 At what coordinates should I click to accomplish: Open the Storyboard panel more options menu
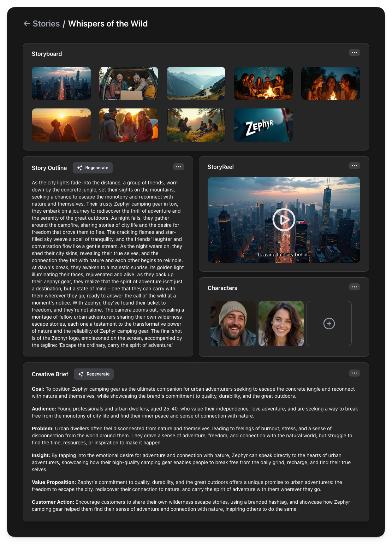(355, 53)
